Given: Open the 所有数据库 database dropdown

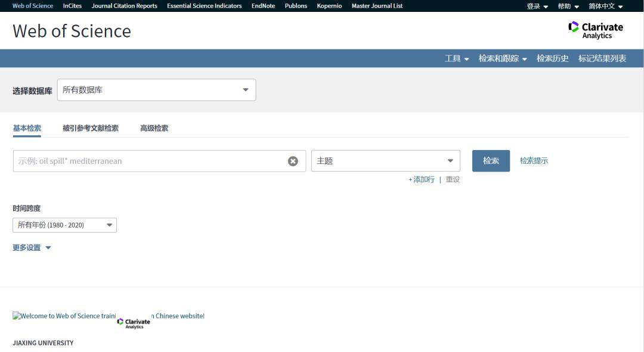Looking at the screenshot, I should coord(156,90).
